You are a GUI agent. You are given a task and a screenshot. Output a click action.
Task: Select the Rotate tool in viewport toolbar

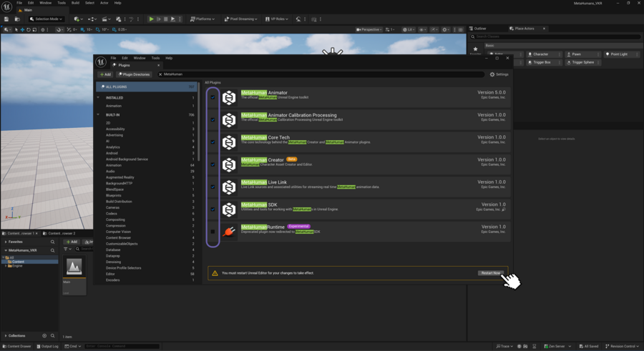pos(29,29)
